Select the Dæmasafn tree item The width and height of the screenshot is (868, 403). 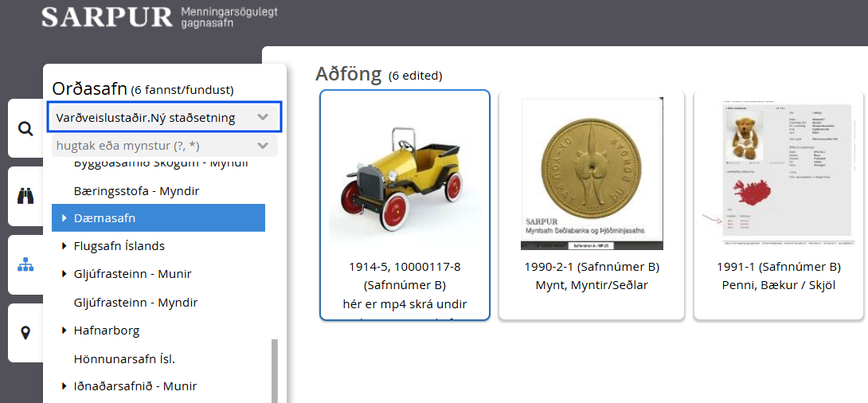158,218
